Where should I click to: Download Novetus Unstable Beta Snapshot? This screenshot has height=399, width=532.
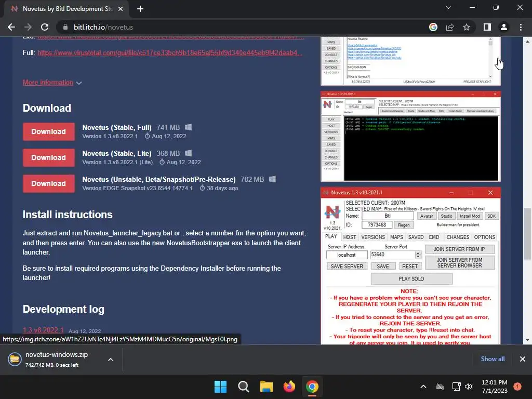point(48,183)
